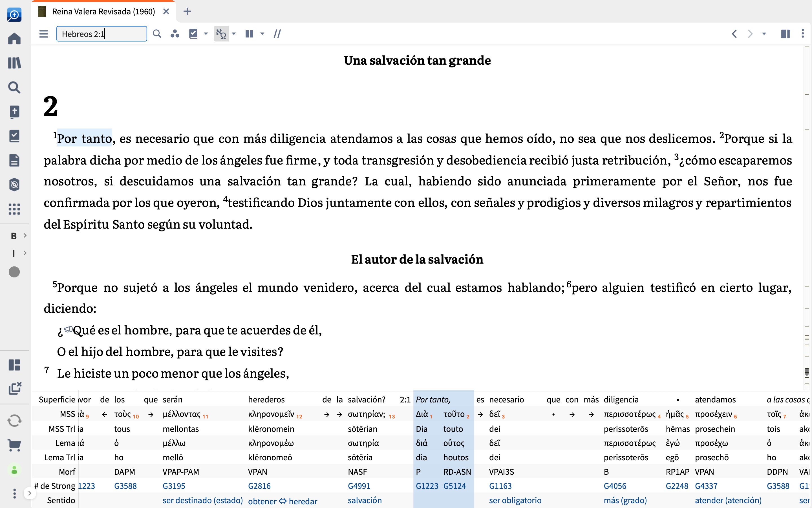Open Strong's number G3195 link
The width and height of the screenshot is (812, 508).
[x=174, y=486]
